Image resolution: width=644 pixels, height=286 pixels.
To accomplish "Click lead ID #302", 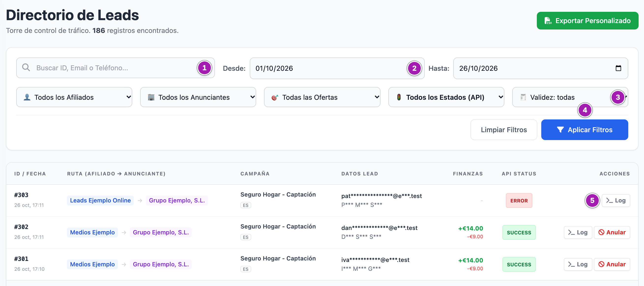I will 21,227.
